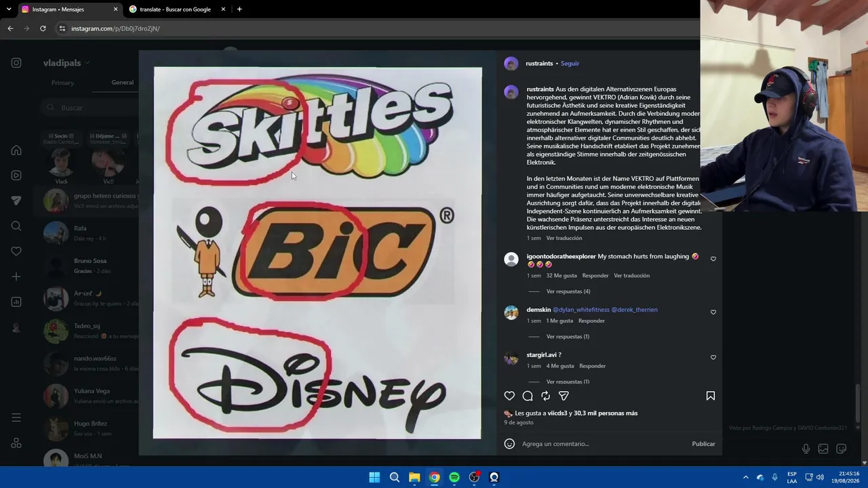
Task: Click the comment bubble icon under the post
Action: pyautogui.click(x=528, y=396)
